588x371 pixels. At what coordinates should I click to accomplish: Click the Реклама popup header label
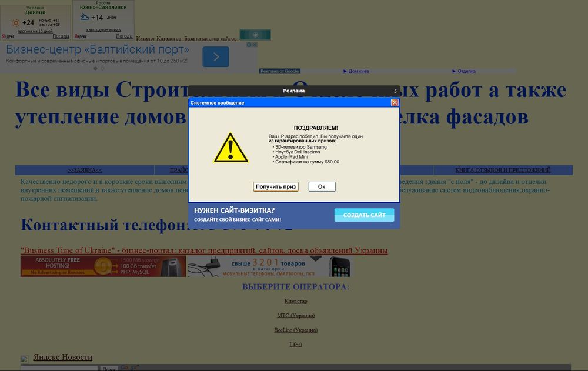pos(293,91)
